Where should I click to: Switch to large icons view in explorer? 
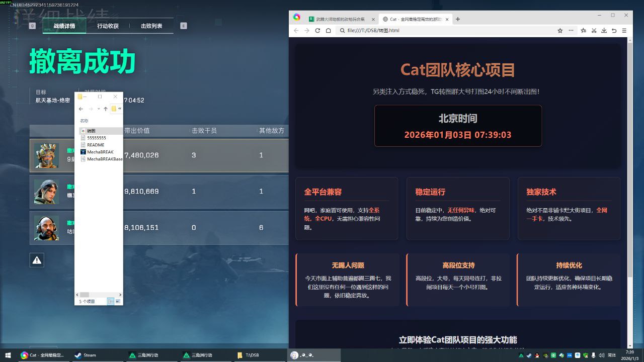[x=118, y=301]
